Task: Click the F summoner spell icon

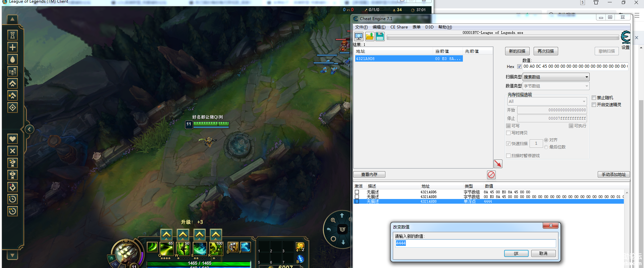Action: pyautogui.click(x=246, y=247)
